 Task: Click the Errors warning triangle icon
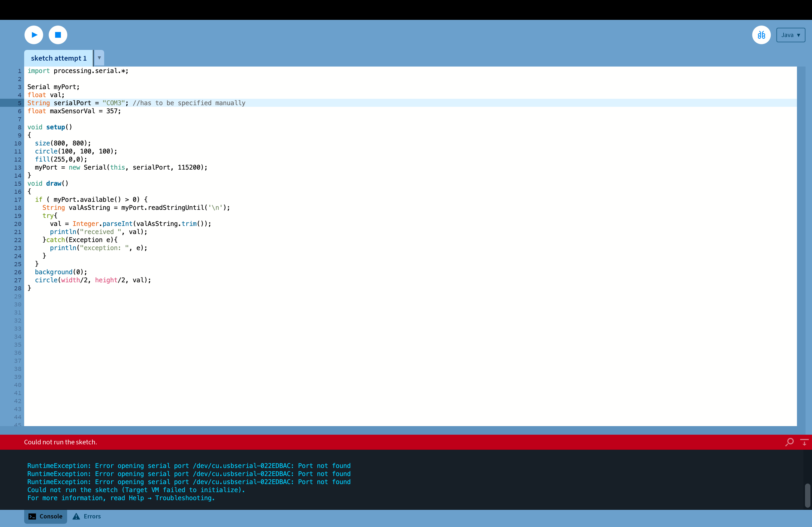pos(77,517)
